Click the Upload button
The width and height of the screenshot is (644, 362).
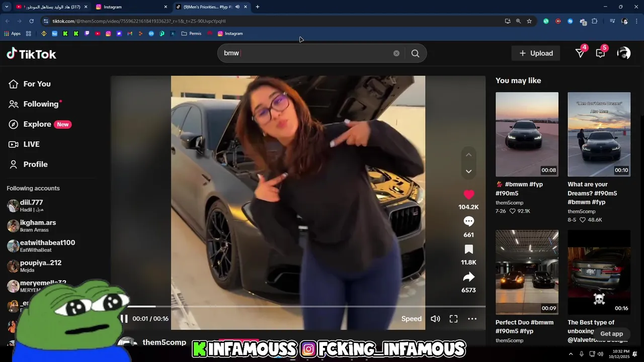coord(536,53)
